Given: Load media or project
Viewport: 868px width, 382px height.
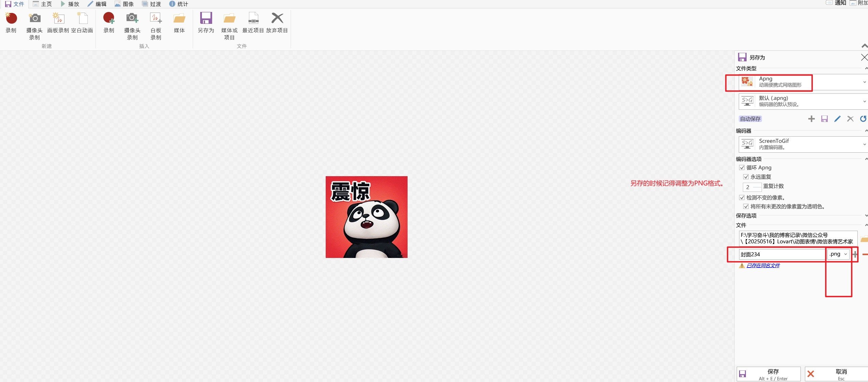Looking at the screenshot, I should tap(230, 26).
